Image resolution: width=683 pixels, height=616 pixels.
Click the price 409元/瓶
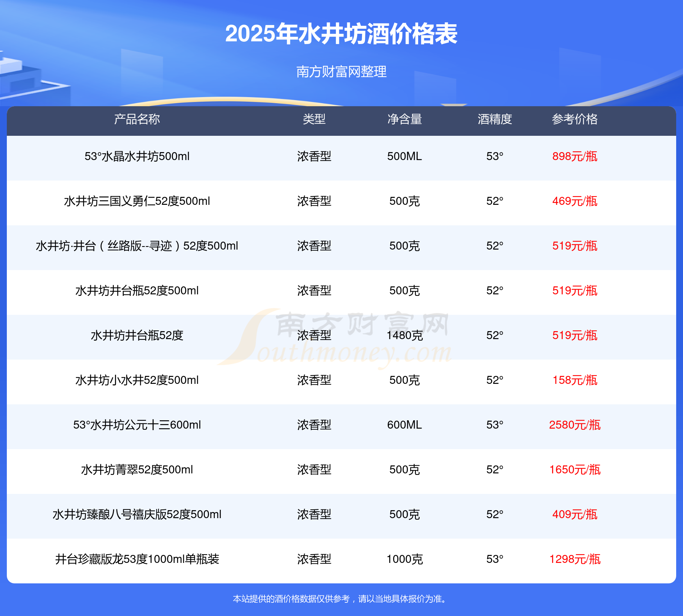pos(575,514)
